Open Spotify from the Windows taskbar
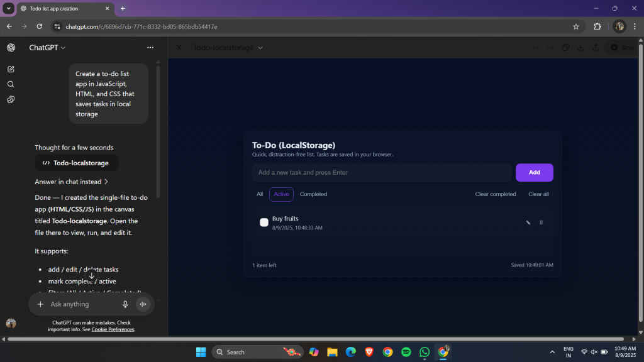The image size is (644, 362). coord(406,352)
